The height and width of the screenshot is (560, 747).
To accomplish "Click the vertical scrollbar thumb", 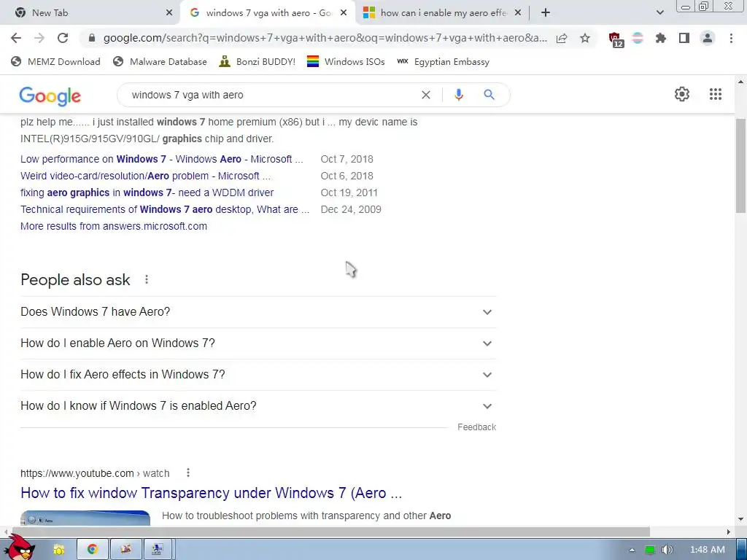I will tap(740, 166).
